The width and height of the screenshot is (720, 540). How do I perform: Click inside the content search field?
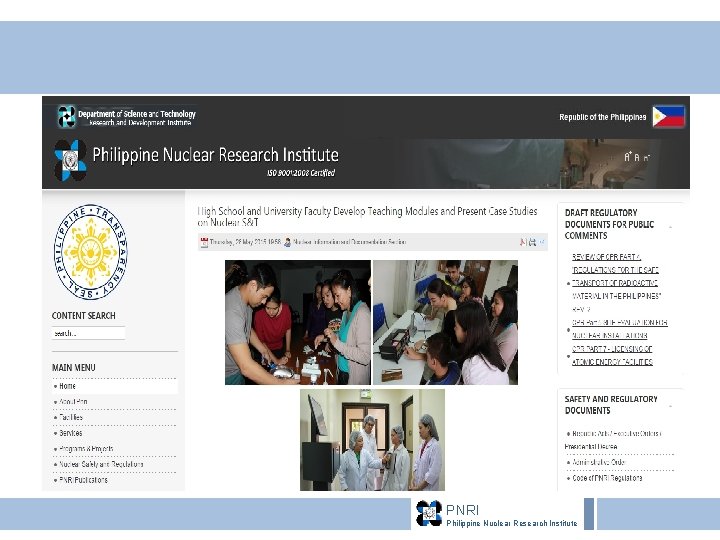coord(88,333)
